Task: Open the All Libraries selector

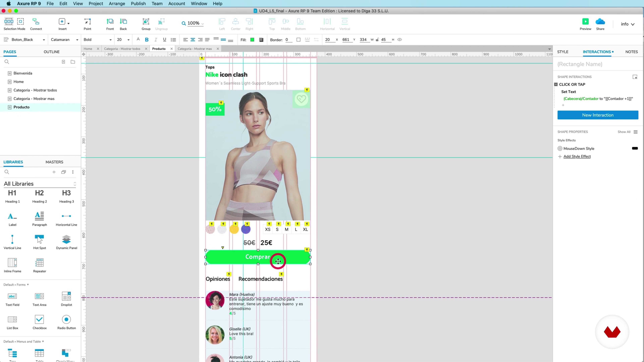Action: (40, 184)
